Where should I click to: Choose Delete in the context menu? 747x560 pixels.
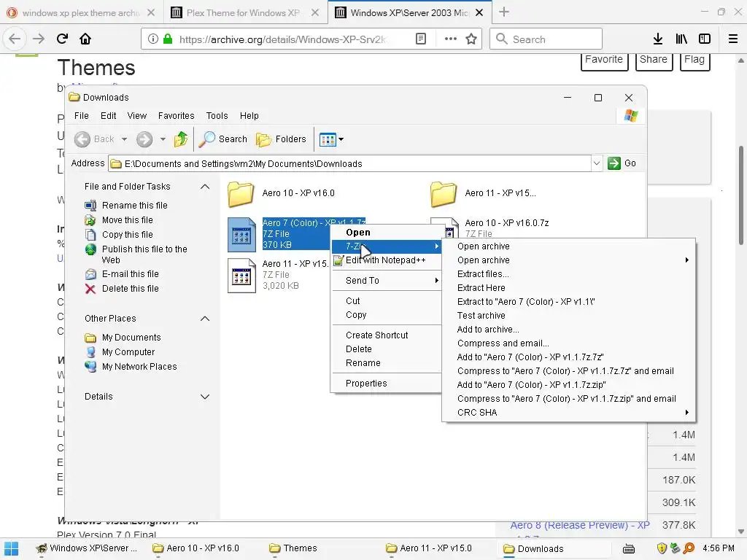(387, 349)
